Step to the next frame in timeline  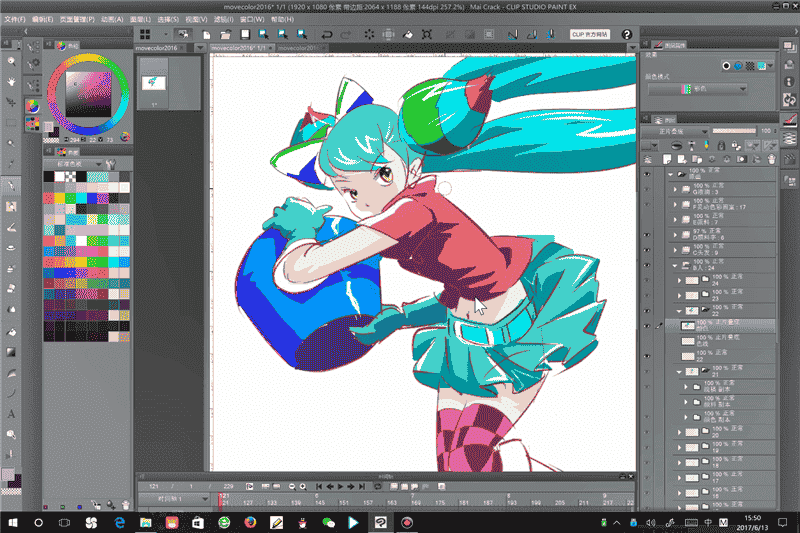point(351,487)
